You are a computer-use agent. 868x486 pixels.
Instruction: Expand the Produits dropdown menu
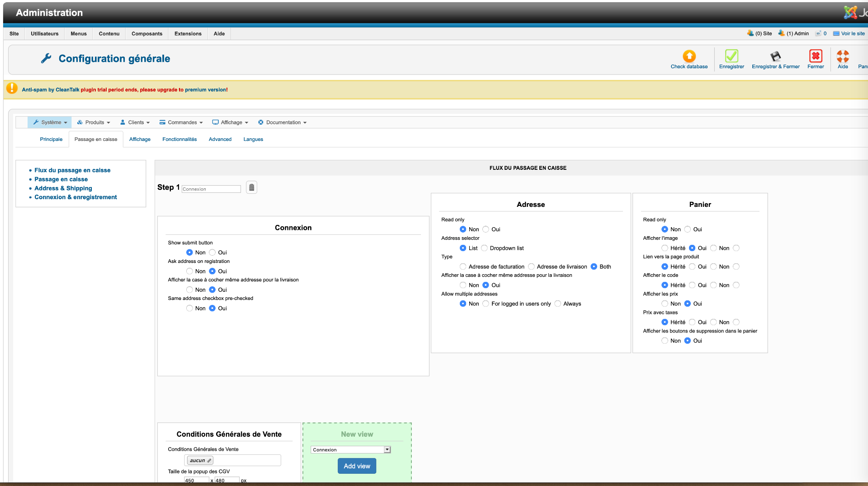(x=94, y=122)
